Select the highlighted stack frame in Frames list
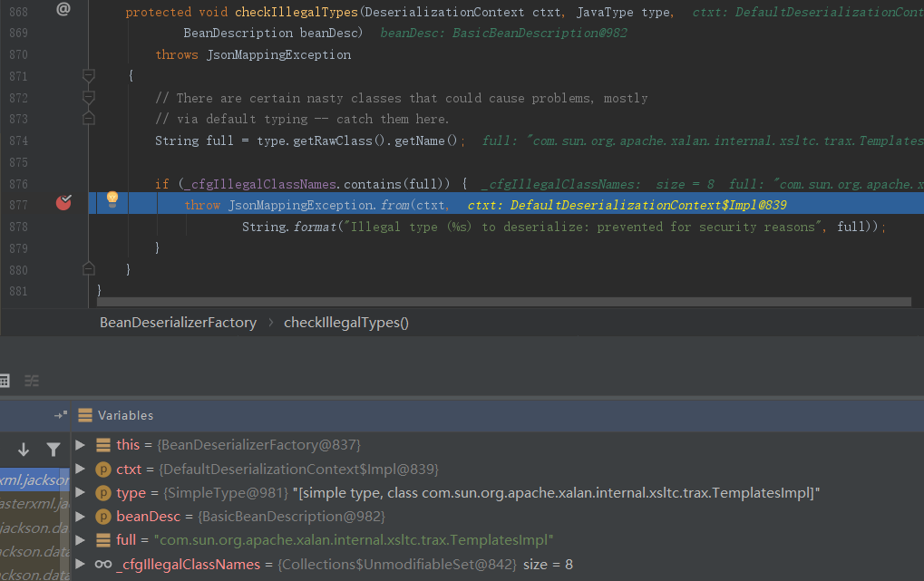Viewport: 924px width, 581px height. (34, 480)
